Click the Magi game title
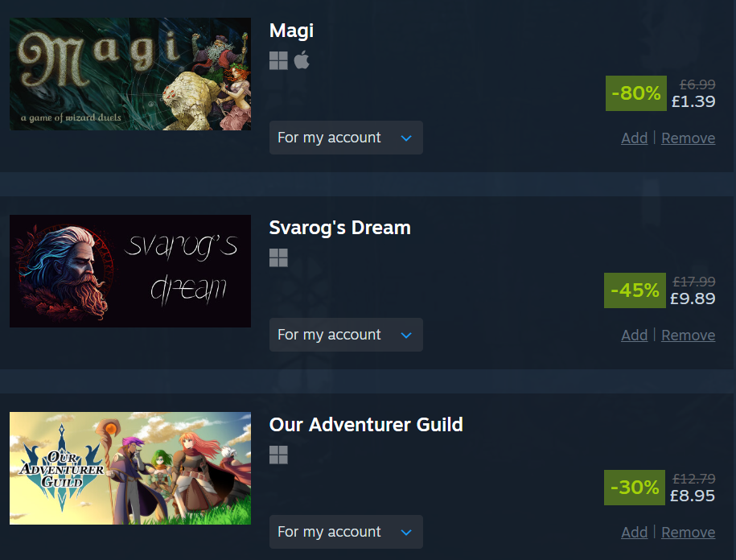Image resolution: width=736 pixels, height=560 pixels. (x=291, y=31)
